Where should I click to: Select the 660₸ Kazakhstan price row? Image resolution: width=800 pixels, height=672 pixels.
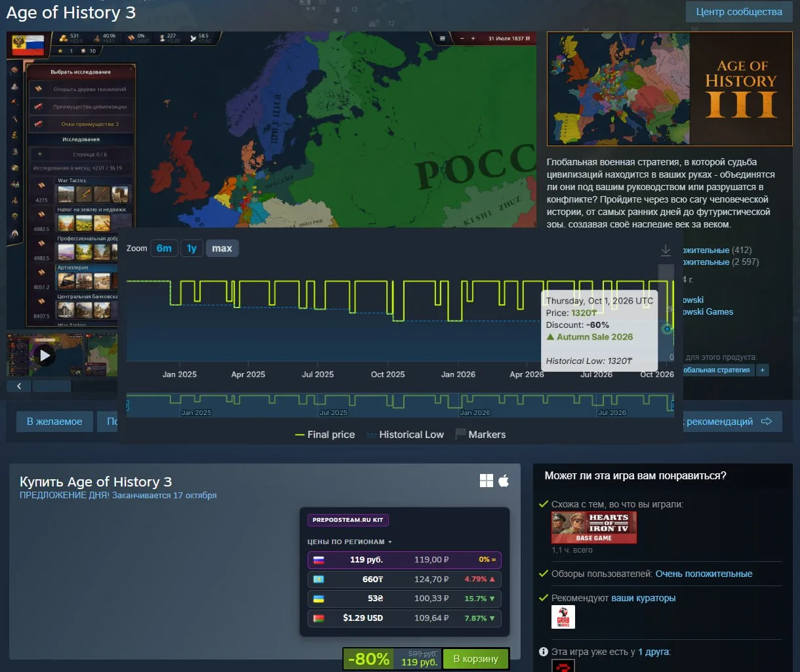[404, 580]
